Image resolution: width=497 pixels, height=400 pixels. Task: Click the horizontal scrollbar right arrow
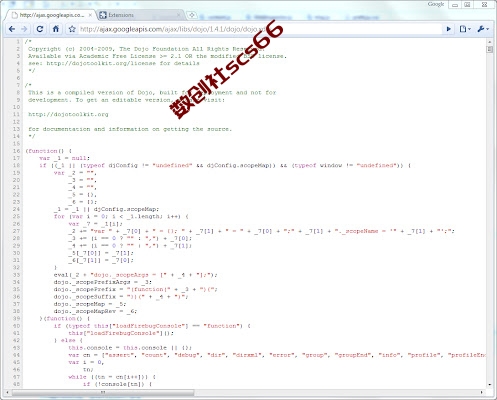click(482, 392)
